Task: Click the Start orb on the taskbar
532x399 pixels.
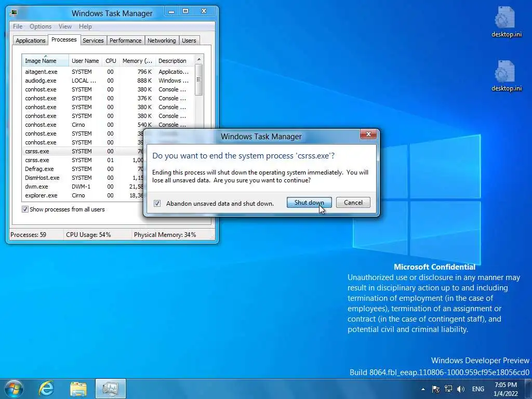Action: pos(14,389)
